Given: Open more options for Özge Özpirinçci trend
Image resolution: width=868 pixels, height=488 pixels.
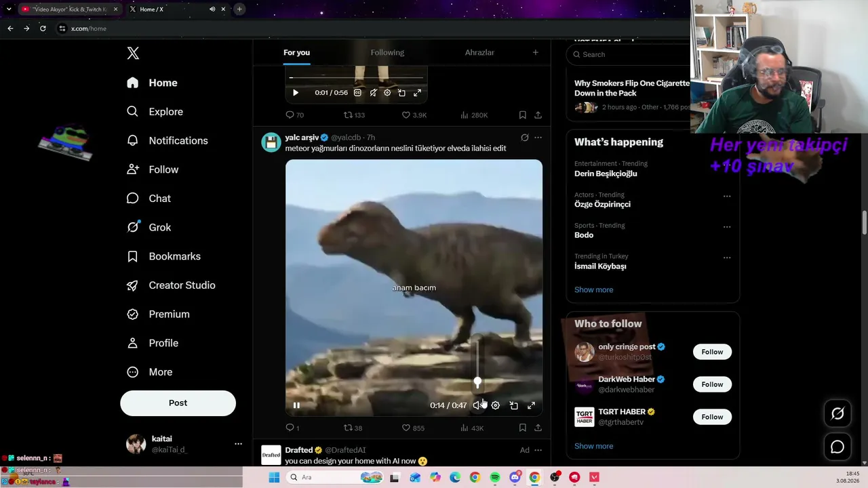Looking at the screenshot, I should pos(727,197).
